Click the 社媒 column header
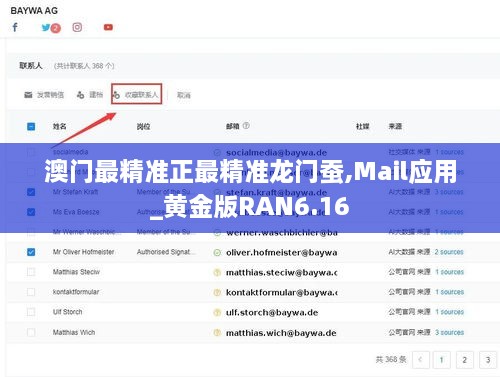 [362, 126]
